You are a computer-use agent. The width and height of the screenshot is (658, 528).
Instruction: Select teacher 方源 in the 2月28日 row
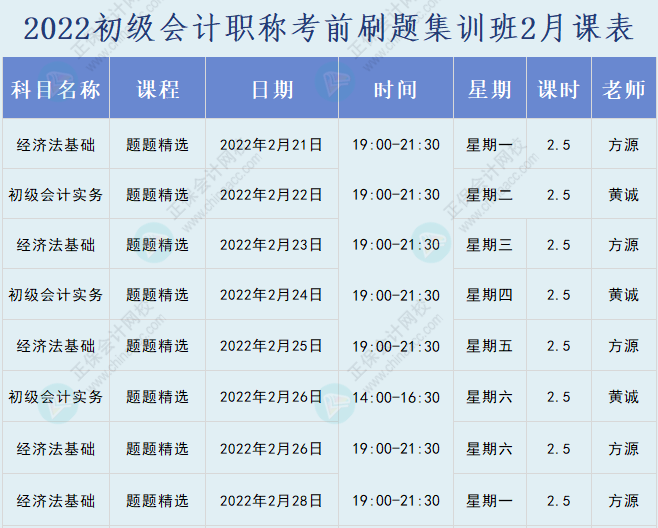[624, 501]
